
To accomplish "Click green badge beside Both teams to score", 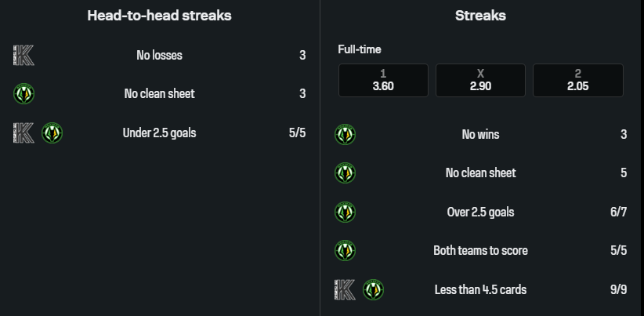I will [x=345, y=251].
